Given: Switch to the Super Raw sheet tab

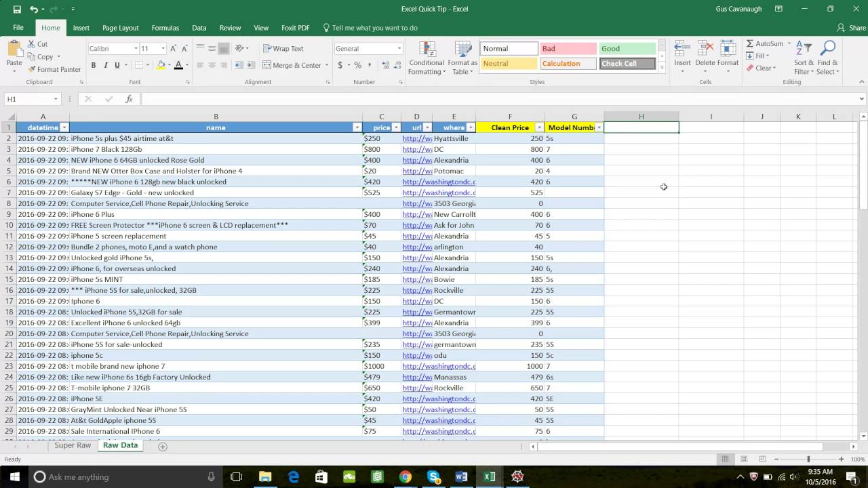Looking at the screenshot, I should 73,445.
